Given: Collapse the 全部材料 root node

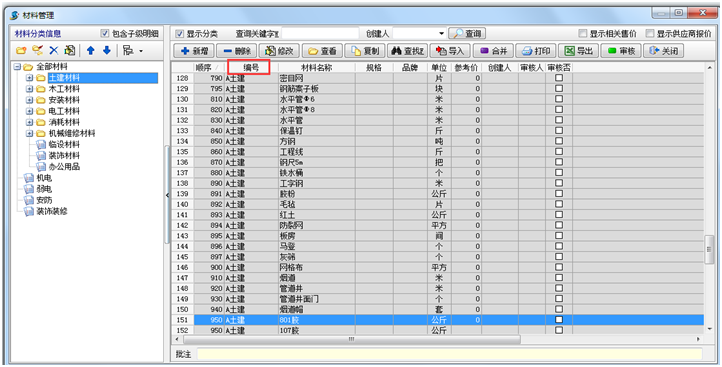Looking at the screenshot, I should [x=17, y=67].
